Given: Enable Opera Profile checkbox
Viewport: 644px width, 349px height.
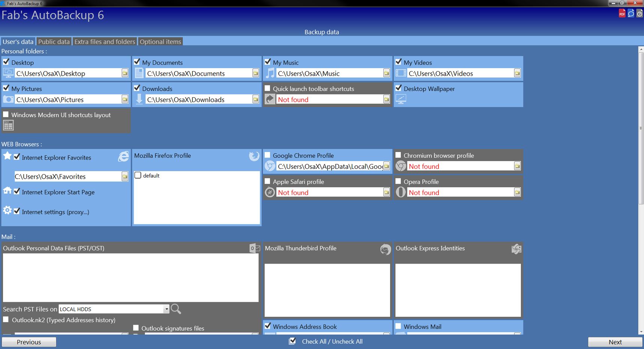Looking at the screenshot, I should pos(398,181).
